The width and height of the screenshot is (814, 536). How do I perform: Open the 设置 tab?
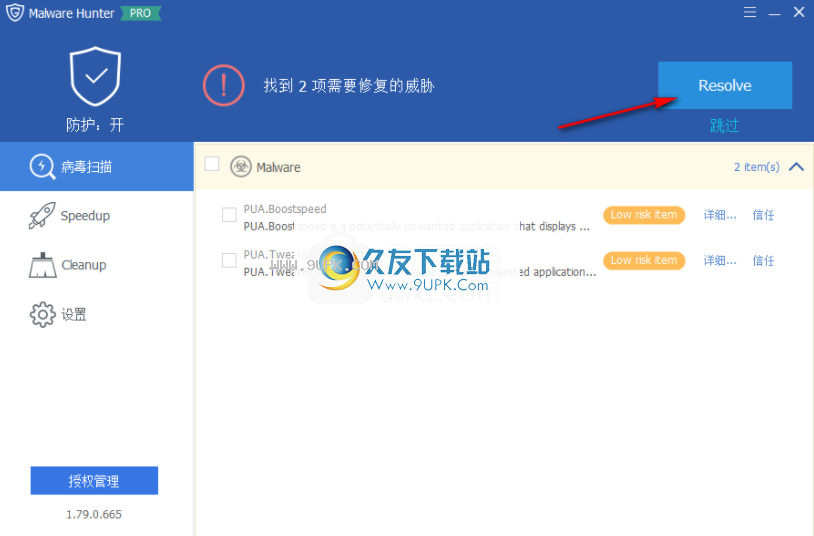click(x=97, y=314)
